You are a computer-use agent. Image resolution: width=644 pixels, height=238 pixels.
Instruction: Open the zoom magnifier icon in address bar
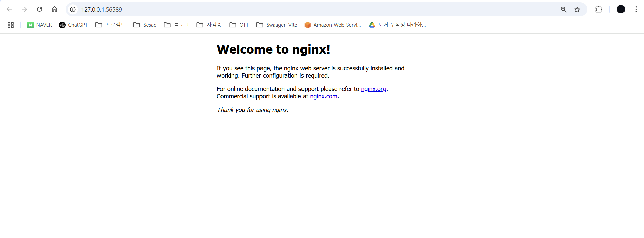point(564,9)
